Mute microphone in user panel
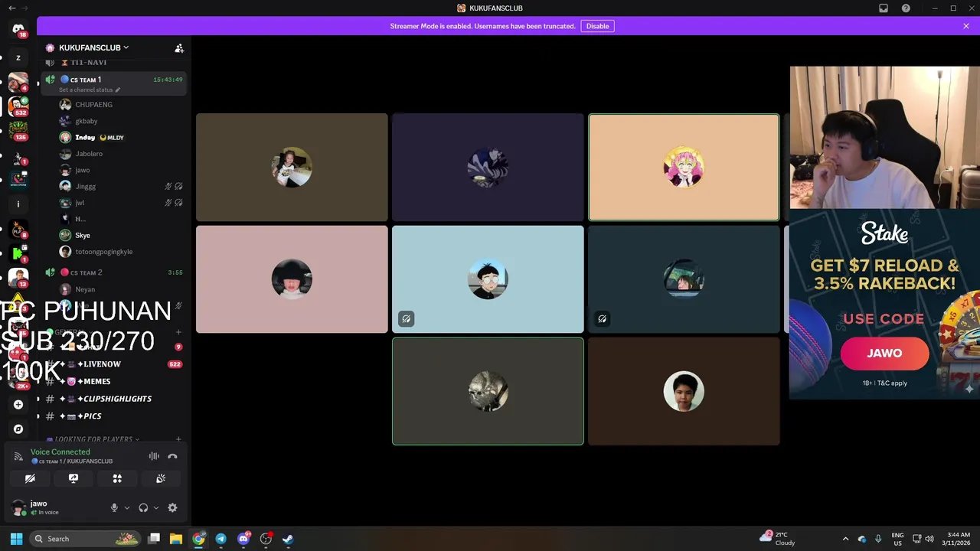Screen dimensions: 980x551 tap(114, 507)
